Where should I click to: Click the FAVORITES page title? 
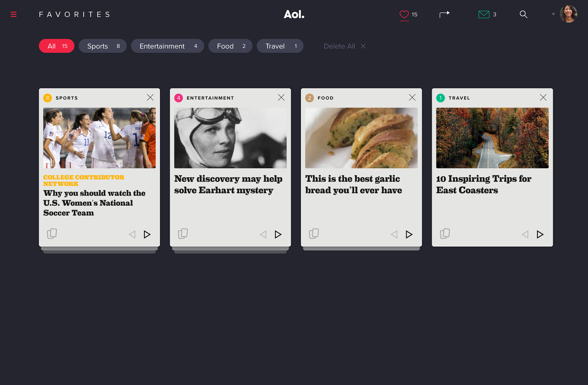[x=74, y=14]
